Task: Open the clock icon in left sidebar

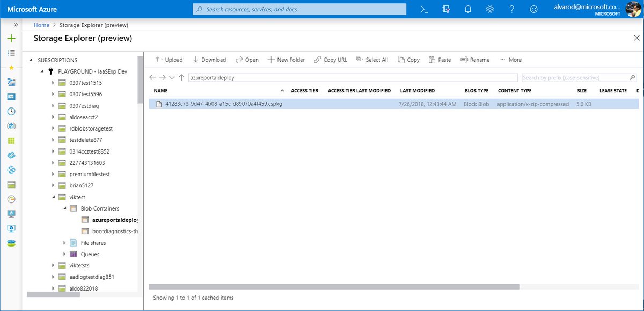Action: click(11, 112)
